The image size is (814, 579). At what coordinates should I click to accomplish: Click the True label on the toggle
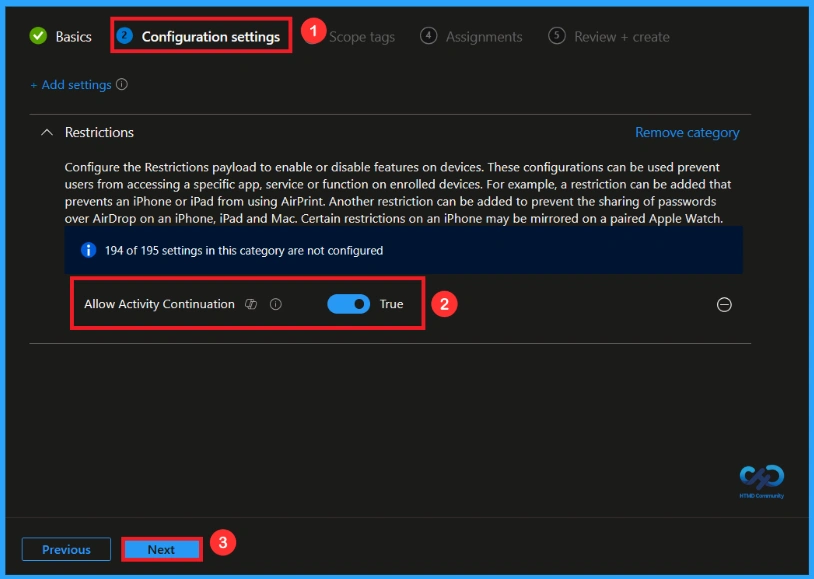(390, 303)
